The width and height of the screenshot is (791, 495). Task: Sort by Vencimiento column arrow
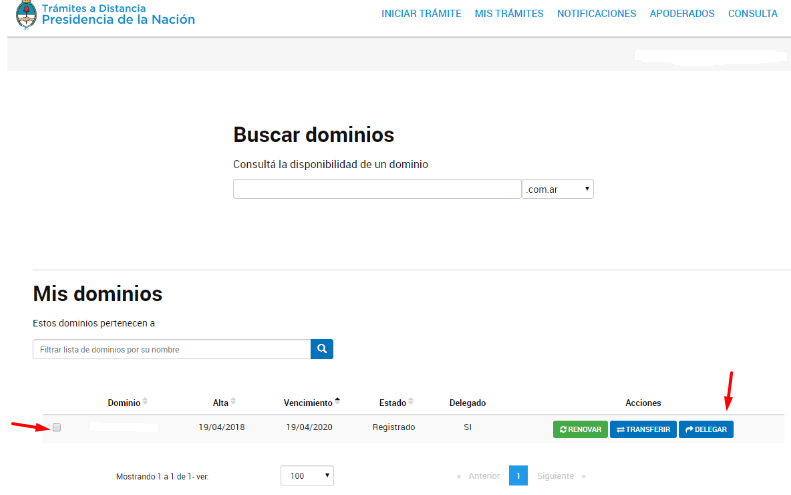pos(337,401)
